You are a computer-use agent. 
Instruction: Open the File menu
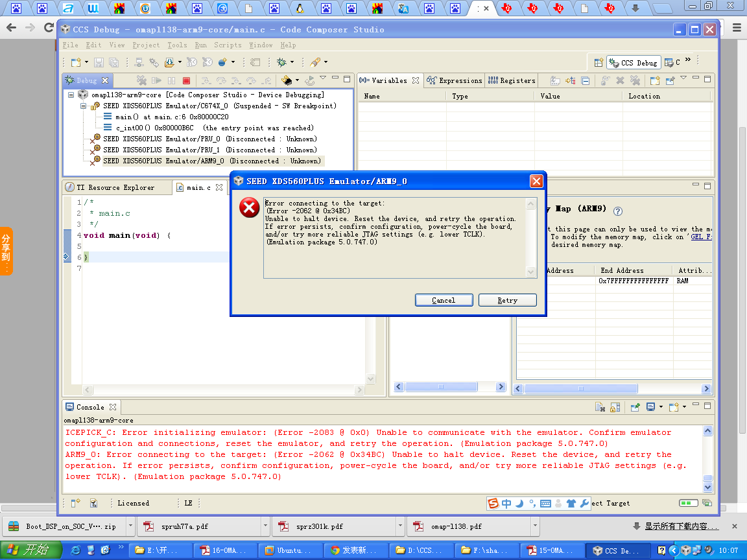[71, 45]
